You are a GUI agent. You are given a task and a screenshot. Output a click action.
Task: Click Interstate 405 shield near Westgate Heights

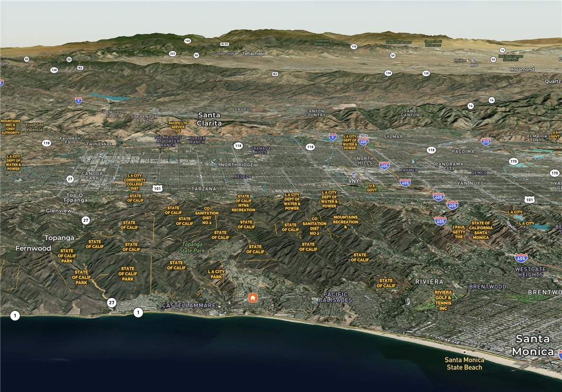point(521,258)
